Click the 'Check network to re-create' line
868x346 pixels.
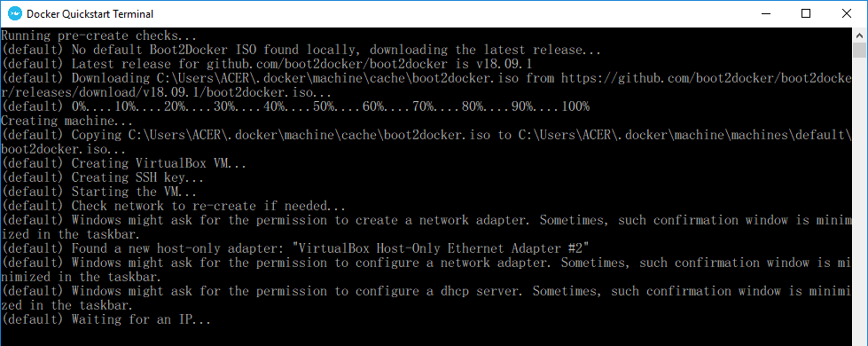(174, 206)
